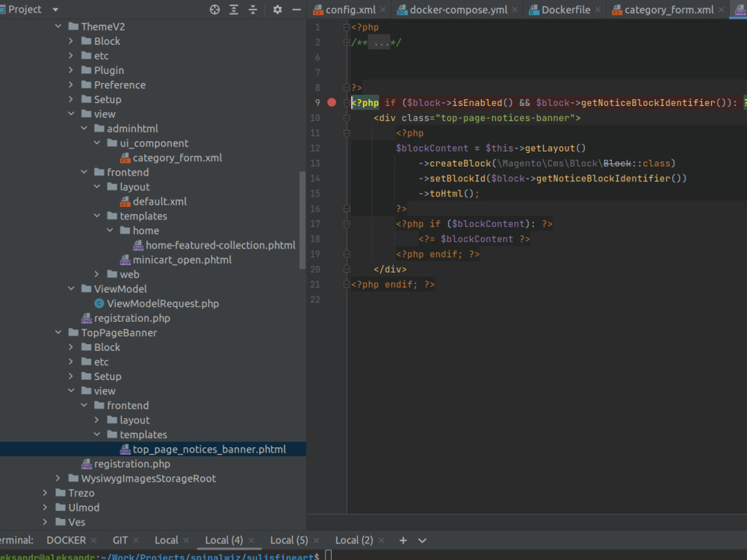Switch to the Local (2) terminal tab
The width and height of the screenshot is (747, 560).
point(354,540)
